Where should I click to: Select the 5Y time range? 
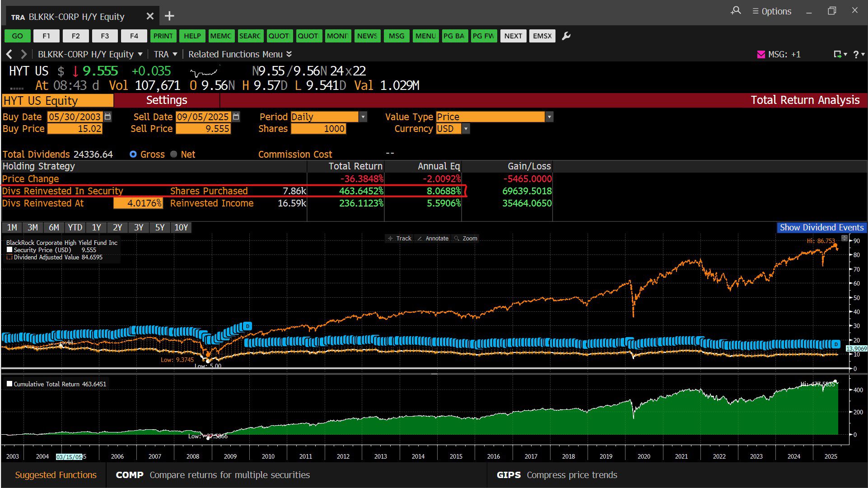160,227
